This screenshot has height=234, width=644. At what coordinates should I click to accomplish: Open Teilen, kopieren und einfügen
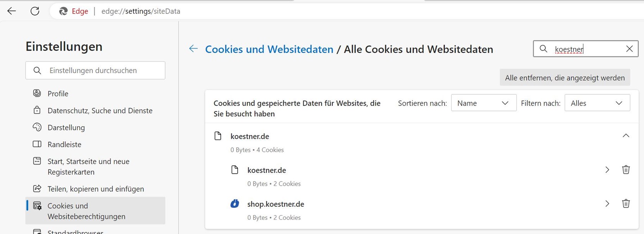pos(95,189)
